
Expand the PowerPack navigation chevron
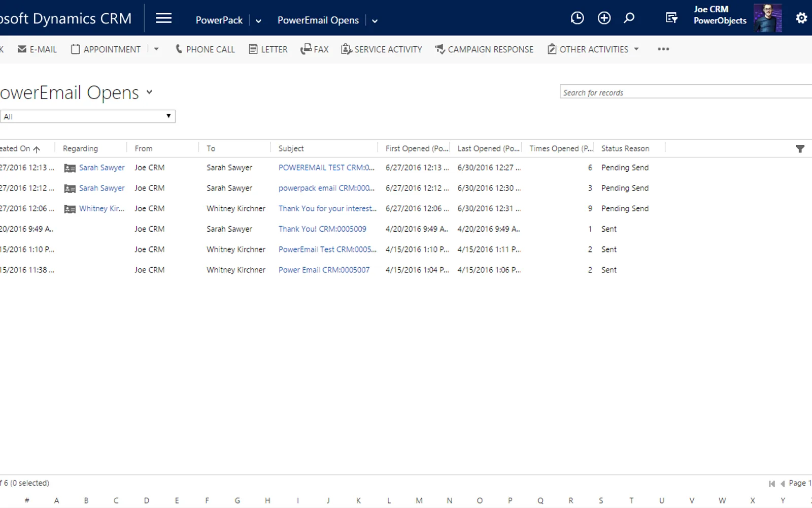(258, 21)
